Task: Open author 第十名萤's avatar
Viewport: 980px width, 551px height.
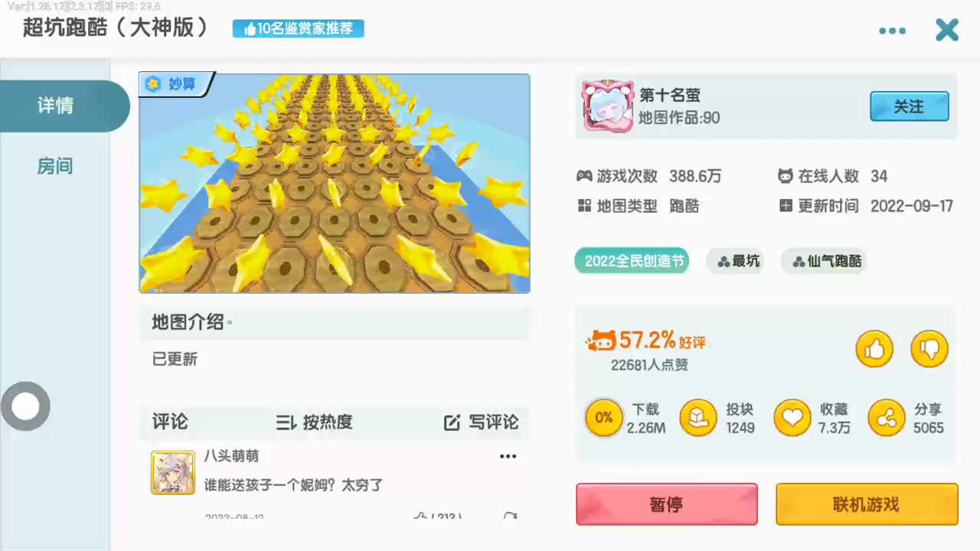Action: [608, 106]
